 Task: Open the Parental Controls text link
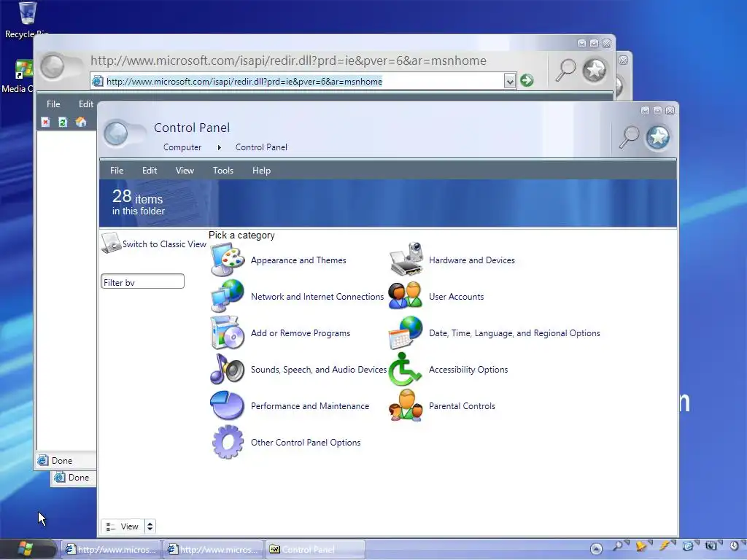[462, 406]
